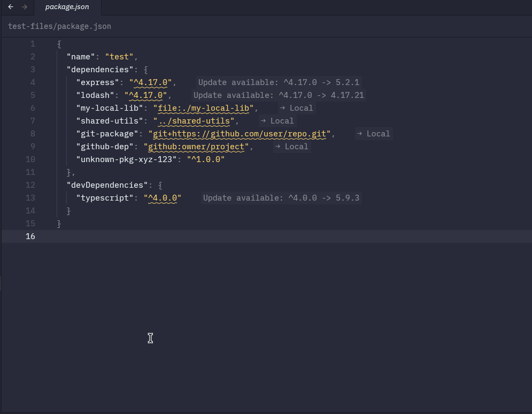The width and height of the screenshot is (532, 414).
Task: Click the unknown-pkg-xyz-123 version string "^1.0.0"
Action: [x=205, y=159]
